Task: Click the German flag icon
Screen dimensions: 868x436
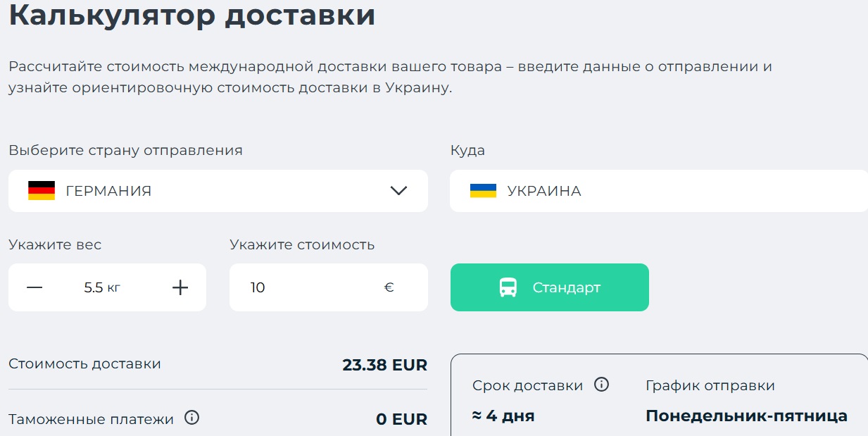Action: point(42,191)
